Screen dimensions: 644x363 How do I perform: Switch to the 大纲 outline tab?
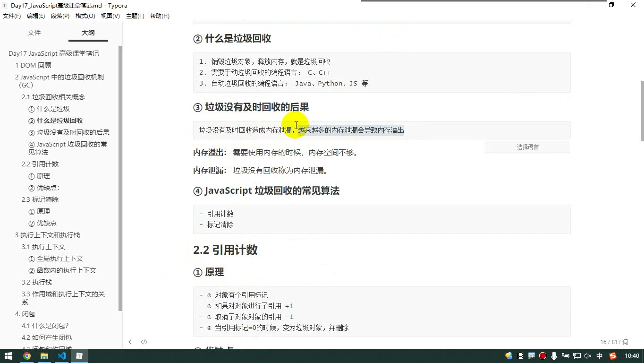[x=88, y=33]
